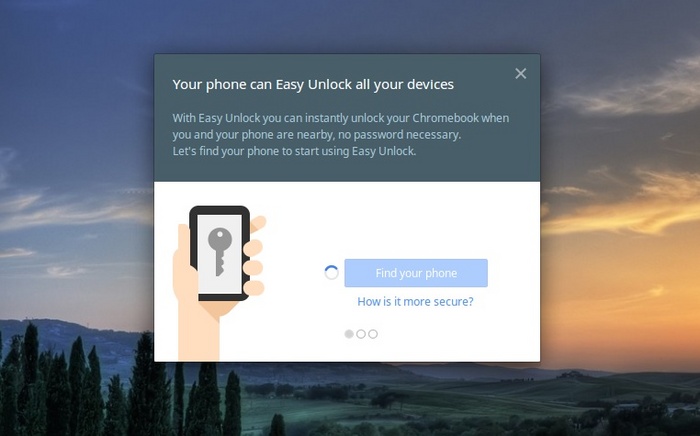Open the How is it more secure? link
Image resolution: width=700 pixels, height=436 pixels.
point(415,302)
